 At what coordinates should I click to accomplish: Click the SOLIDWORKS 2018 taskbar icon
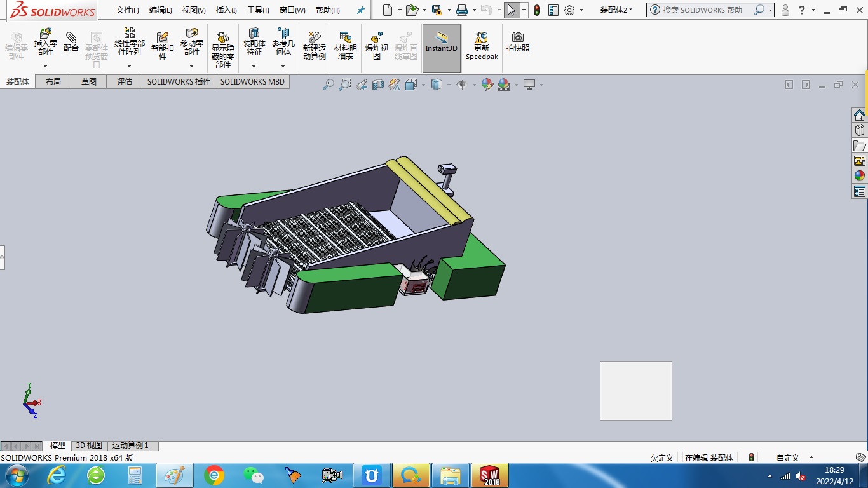490,475
